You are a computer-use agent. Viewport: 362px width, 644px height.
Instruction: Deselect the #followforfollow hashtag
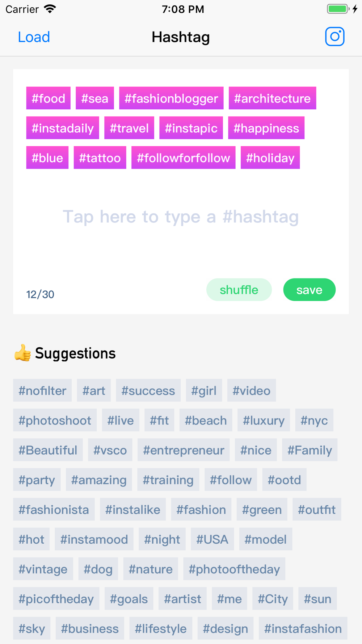tap(183, 158)
